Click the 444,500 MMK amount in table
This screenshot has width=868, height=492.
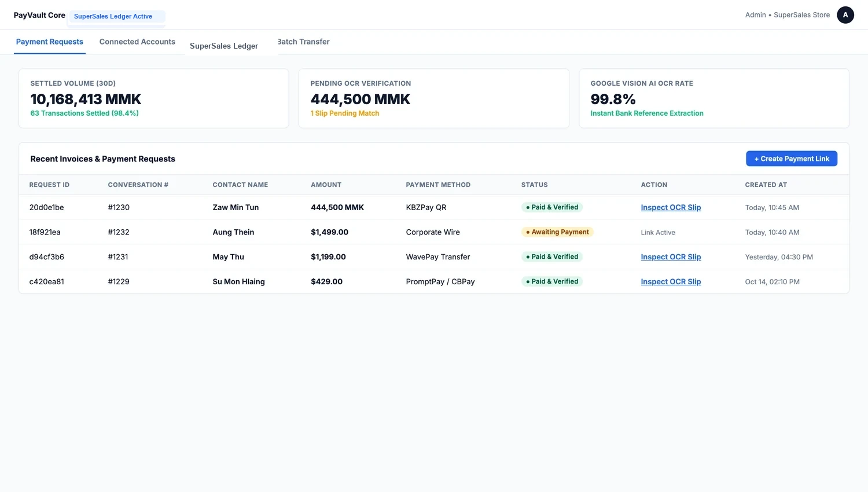(337, 207)
